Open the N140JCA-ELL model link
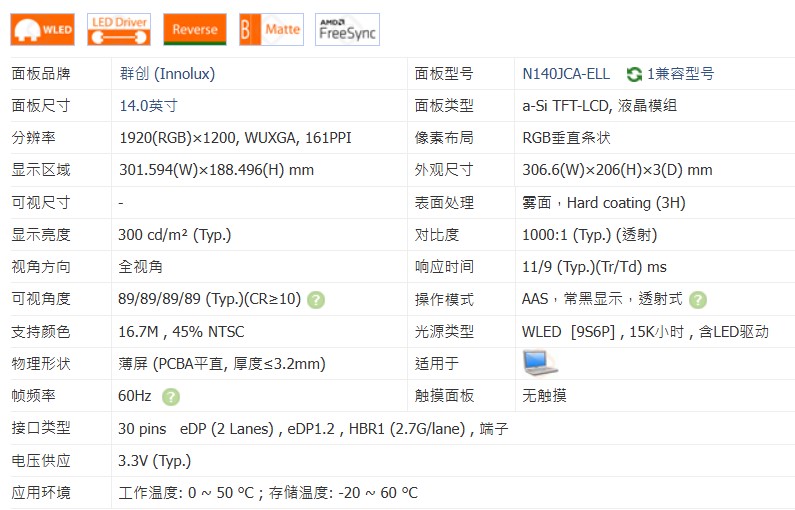 coord(566,74)
